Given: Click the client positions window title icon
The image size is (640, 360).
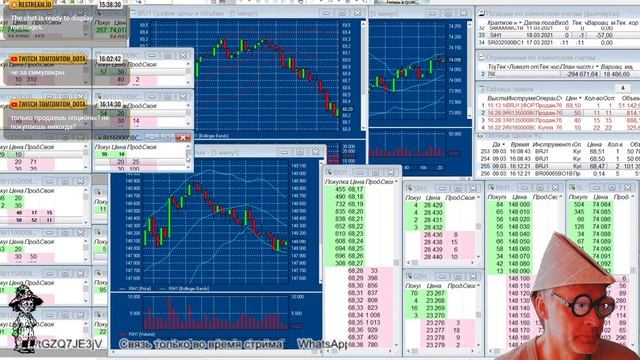Looking at the screenshot, I should point(482,13).
